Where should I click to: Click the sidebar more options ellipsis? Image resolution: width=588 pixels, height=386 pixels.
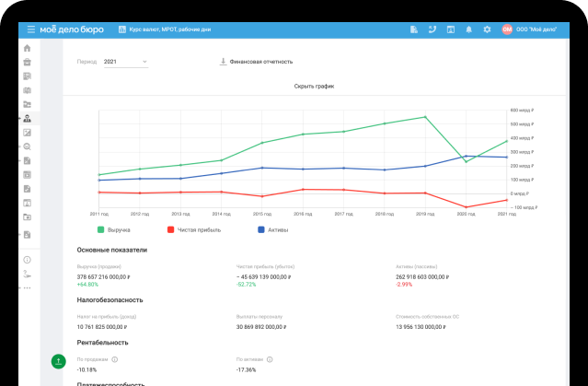(27, 288)
